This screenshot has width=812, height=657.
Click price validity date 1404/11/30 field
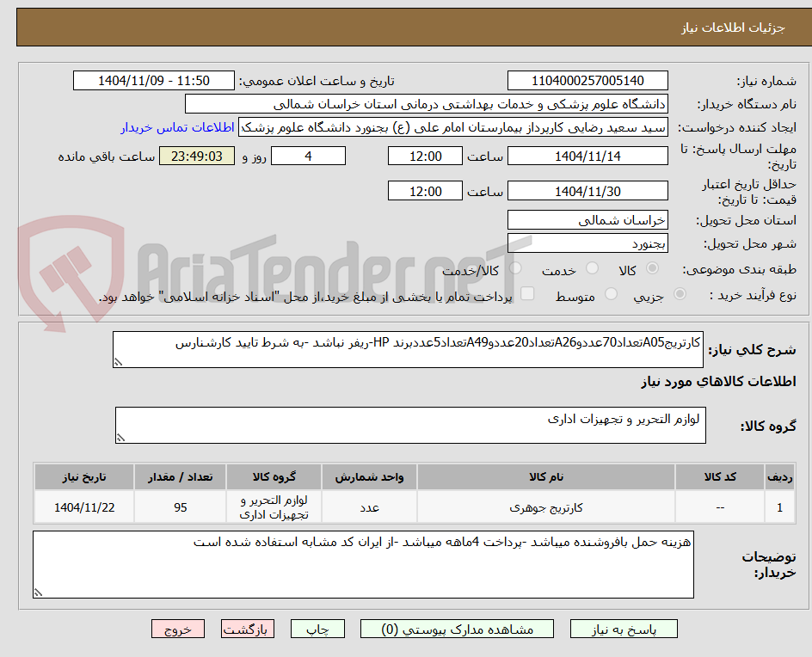(587, 191)
